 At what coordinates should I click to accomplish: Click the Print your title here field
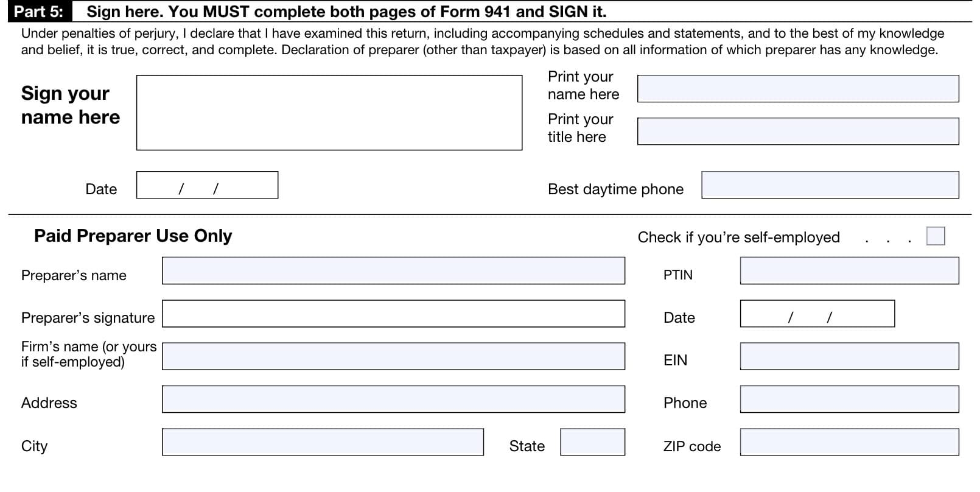(797, 132)
